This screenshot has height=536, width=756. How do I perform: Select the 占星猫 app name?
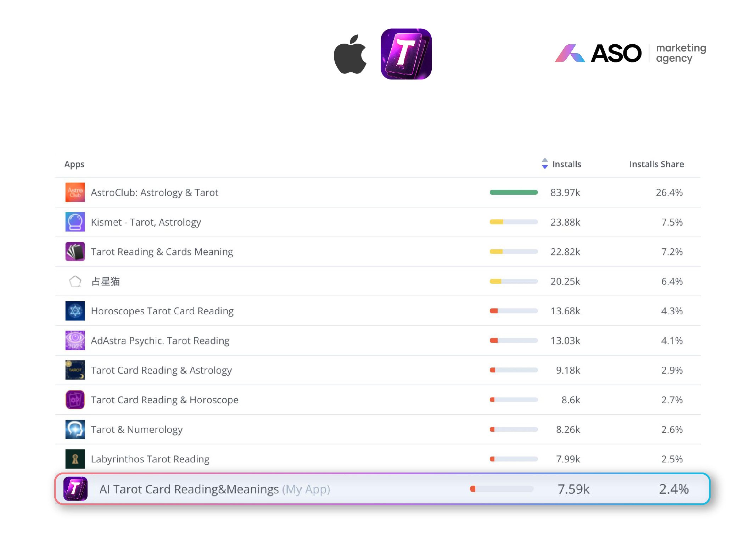click(106, 281)
